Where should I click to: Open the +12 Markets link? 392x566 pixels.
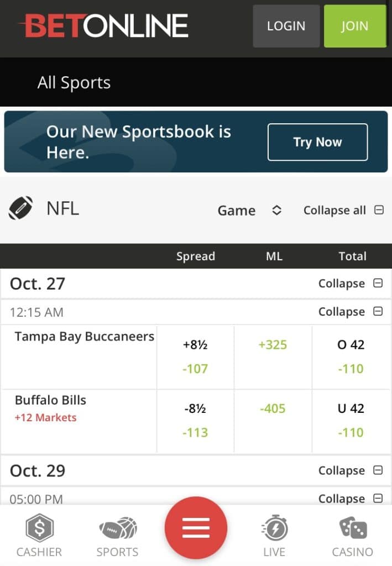[45, 418]
